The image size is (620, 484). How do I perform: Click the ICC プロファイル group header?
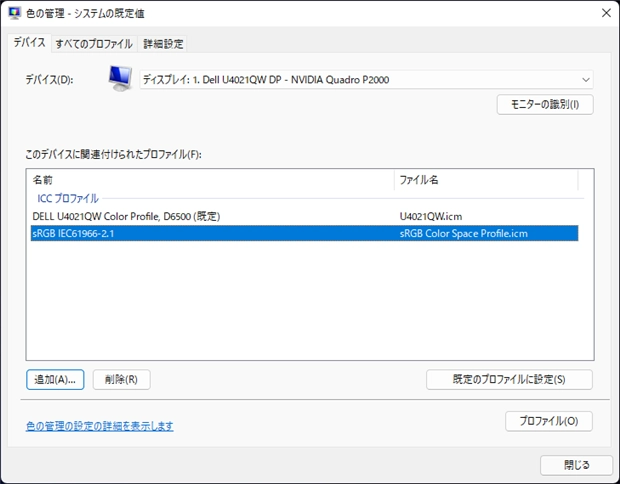pos(68,198)
